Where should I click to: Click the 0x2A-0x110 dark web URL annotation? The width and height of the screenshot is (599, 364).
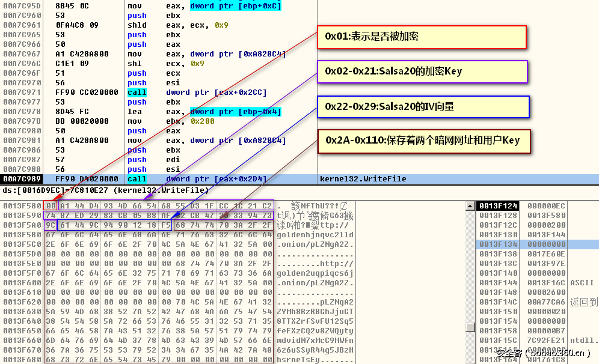coord(424,141)
